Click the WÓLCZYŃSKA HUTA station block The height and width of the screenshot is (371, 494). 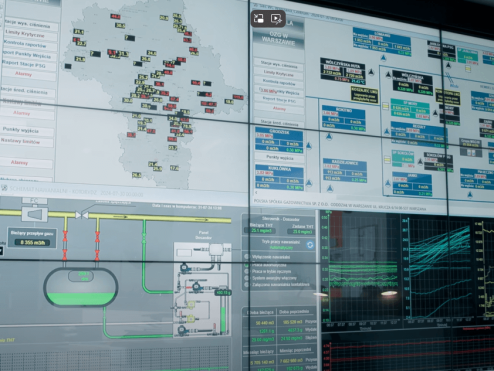(x=343, y=71)
